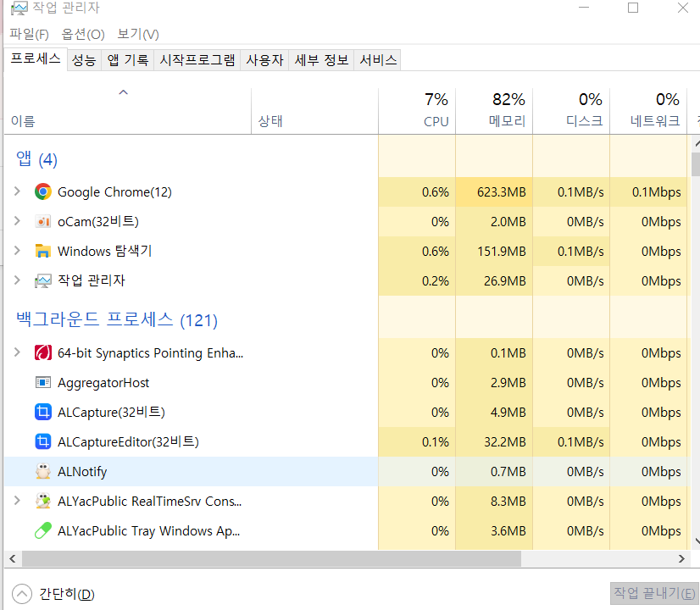Click the vertical scrollbar thumb

(x=696, y=164)
